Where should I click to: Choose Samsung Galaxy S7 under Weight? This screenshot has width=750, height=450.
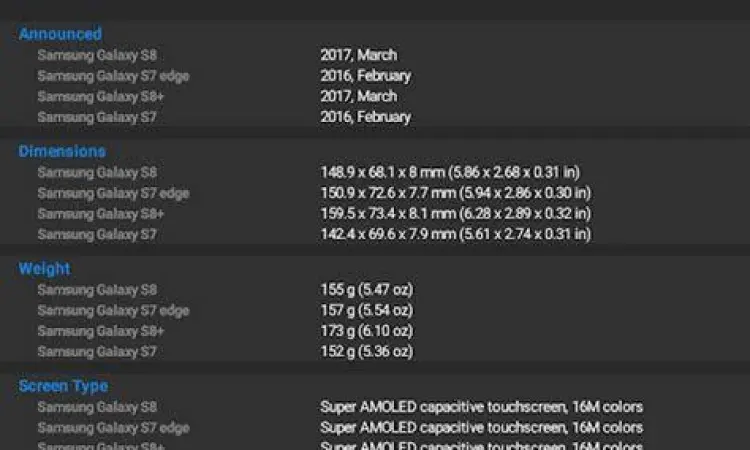click(x=97, y=351)
